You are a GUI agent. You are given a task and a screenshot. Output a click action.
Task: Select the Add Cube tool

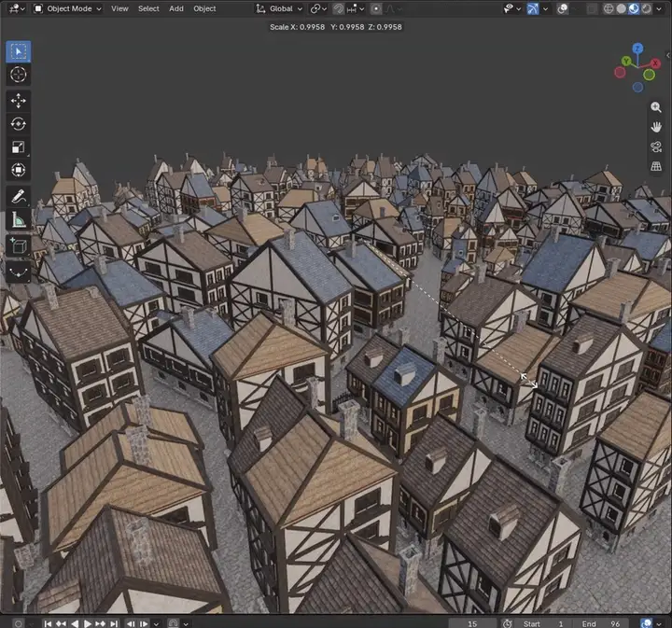coord(18,246)
